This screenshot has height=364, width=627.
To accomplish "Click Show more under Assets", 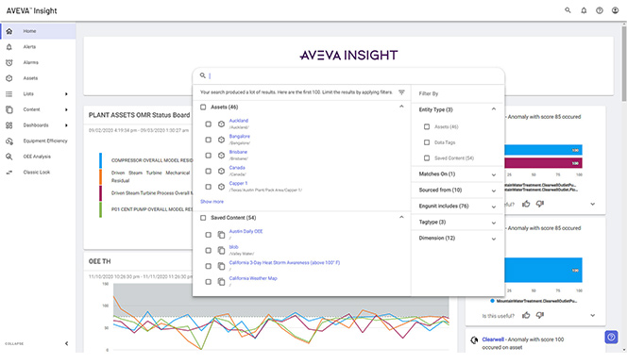I will click(212, 202).
